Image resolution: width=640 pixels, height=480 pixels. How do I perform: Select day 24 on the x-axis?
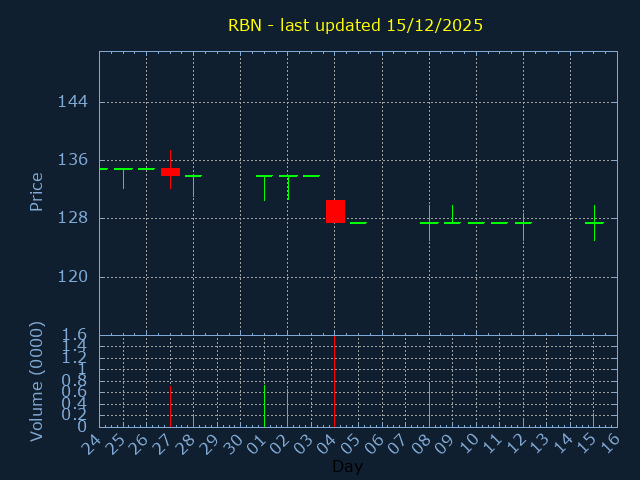click(x=92, y=443)
